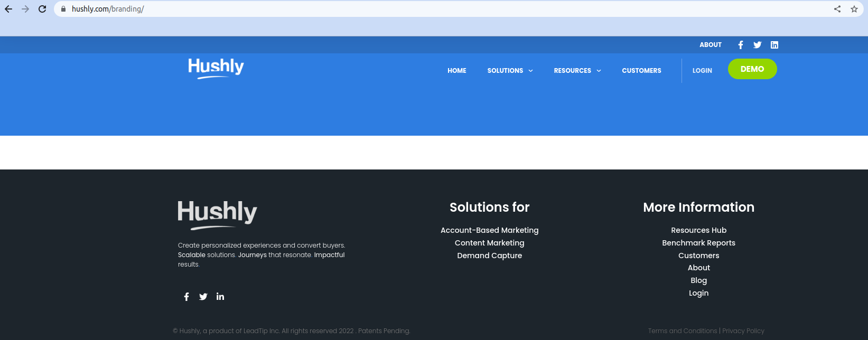Click the 'More Information' footer heading
This screenshot has width=868, height=340.
(x=699, y=207)
